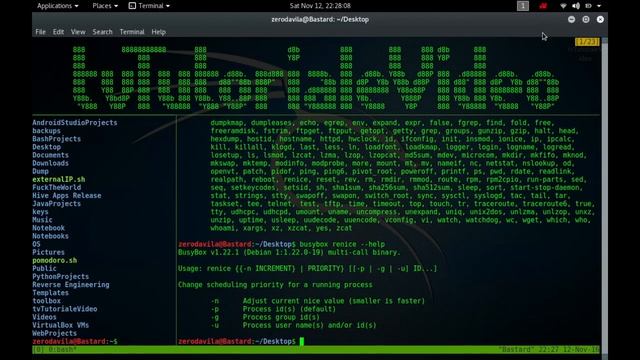Click the AndroidStudioProjects entry

point(75,122)
